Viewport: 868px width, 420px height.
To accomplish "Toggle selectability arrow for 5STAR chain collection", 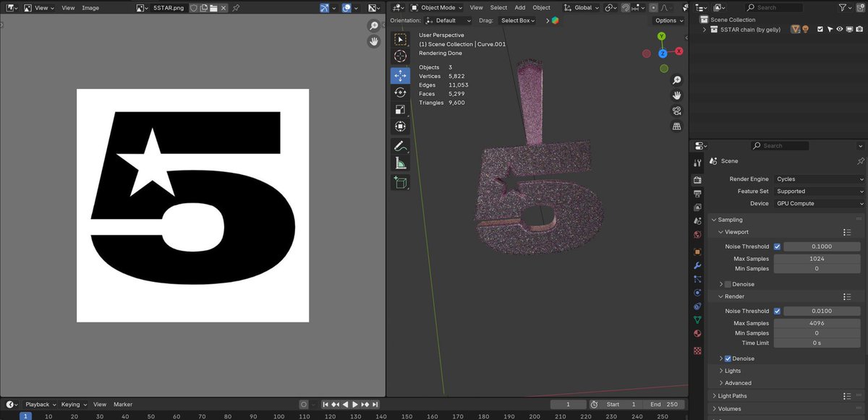I will 830,30.
